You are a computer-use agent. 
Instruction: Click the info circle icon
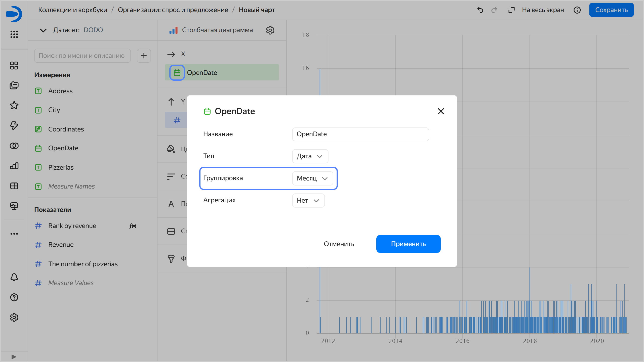pos(577,10)
